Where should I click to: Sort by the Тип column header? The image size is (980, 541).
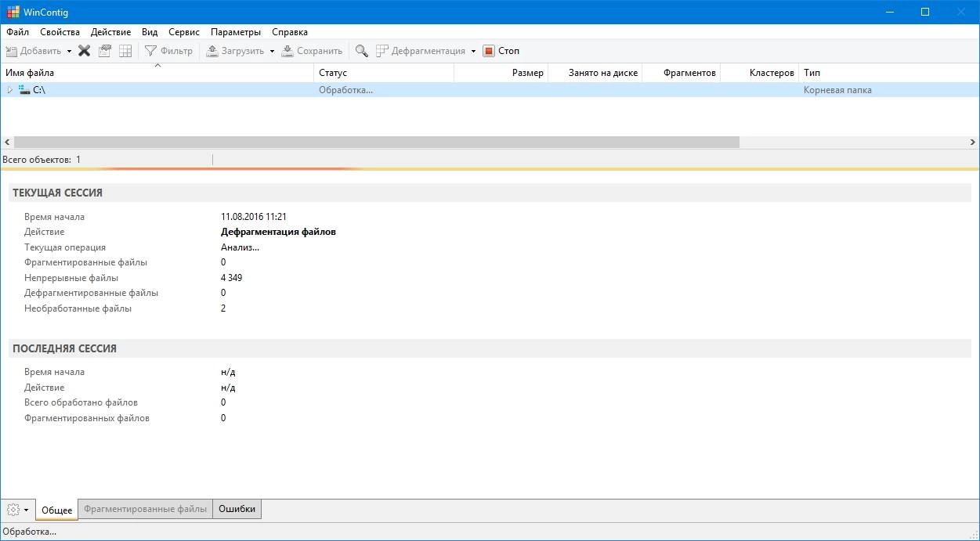coord(888,73)
